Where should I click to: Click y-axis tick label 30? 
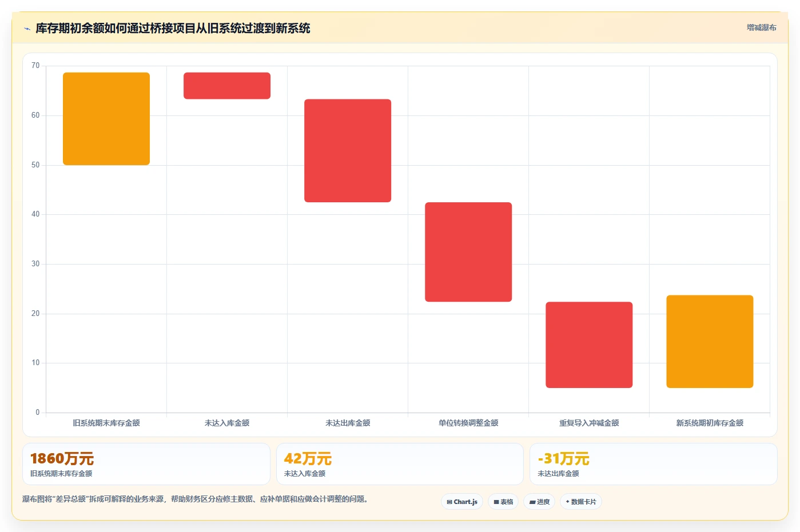(35, 264)
